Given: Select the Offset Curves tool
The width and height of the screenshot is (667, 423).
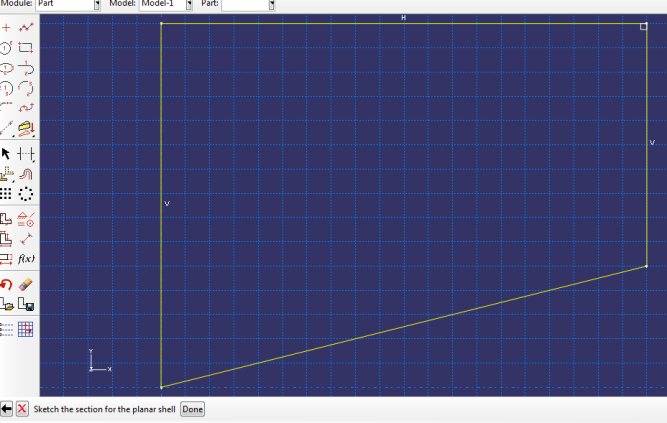Looking at the screenshot, I should point(26,174).
